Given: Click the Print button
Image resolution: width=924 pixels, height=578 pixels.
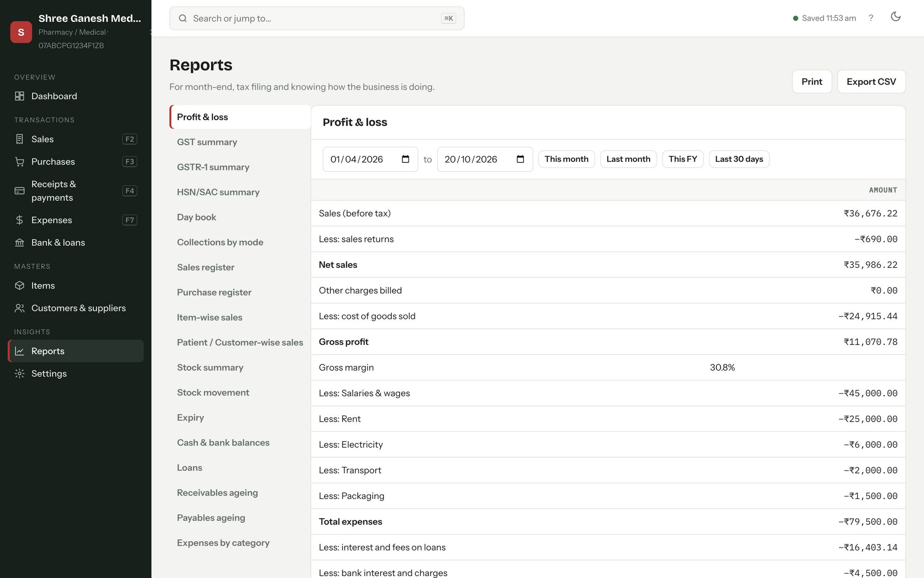Looking at the screenshot, I should pyautogui.click(x=812, y=82).
